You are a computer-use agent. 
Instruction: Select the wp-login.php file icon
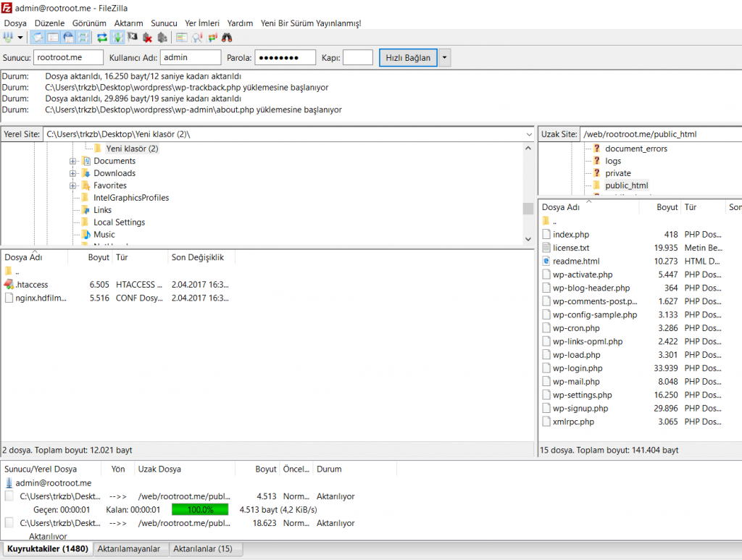point(546,368)
